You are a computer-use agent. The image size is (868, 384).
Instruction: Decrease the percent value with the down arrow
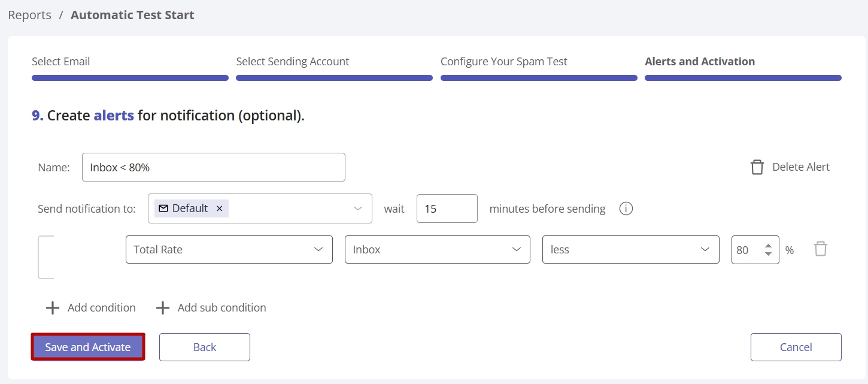coord(768,254)
